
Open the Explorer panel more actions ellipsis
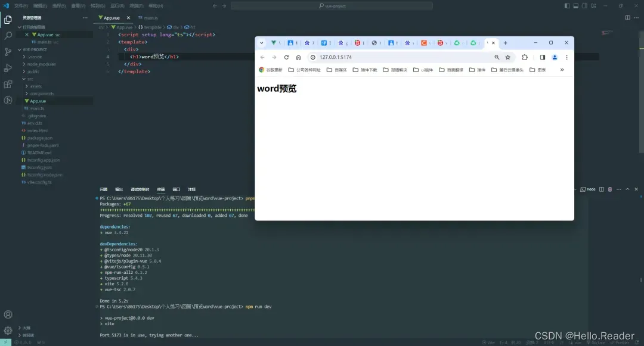[x=85, y=18]
